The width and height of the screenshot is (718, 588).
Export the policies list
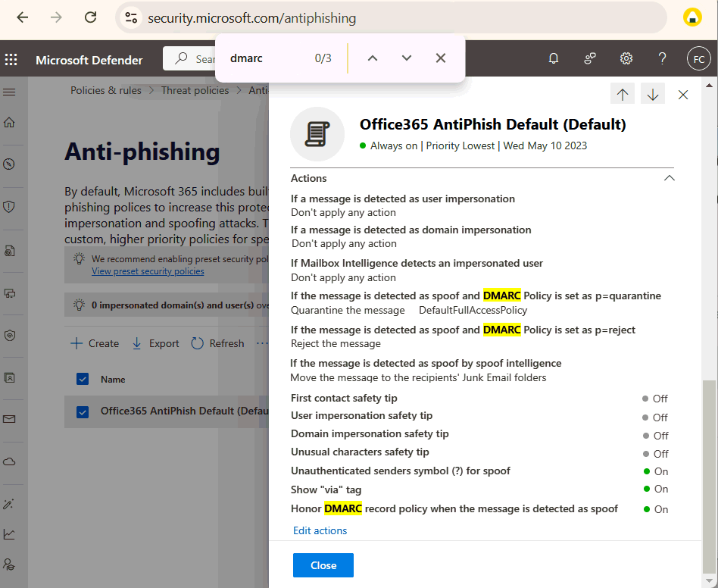[x=156, y=343]
